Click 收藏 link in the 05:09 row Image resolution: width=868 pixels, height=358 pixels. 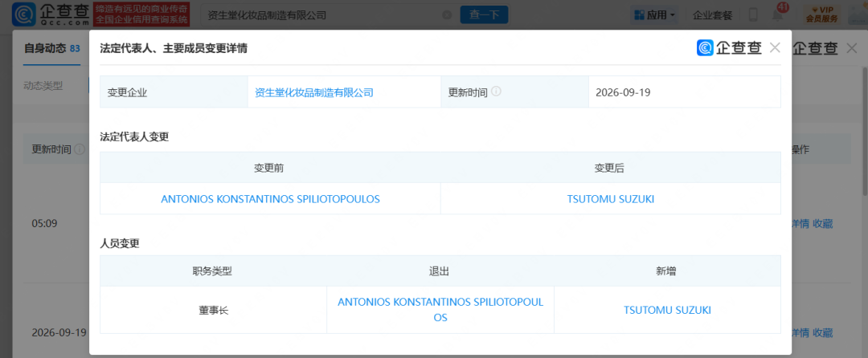point(823,224)
